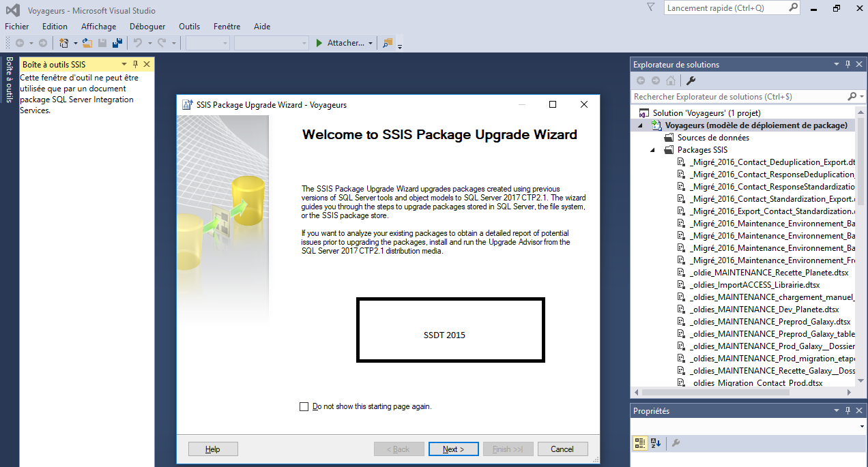Click the Navigate Forward toolbar icon
Screen dimensions: 868x467
pos(43,43)
